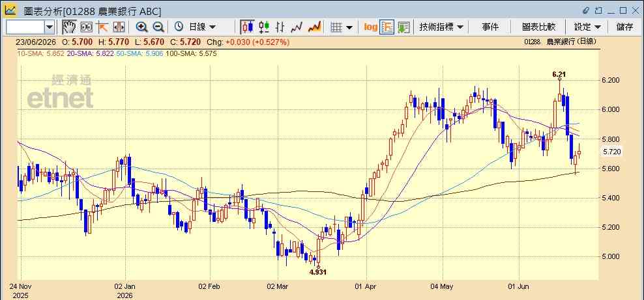The width and height of the screenshot is (644, 300).
Task: Click the 20-SMA: 5.822 legend label
Action: [x=89, y=54]
